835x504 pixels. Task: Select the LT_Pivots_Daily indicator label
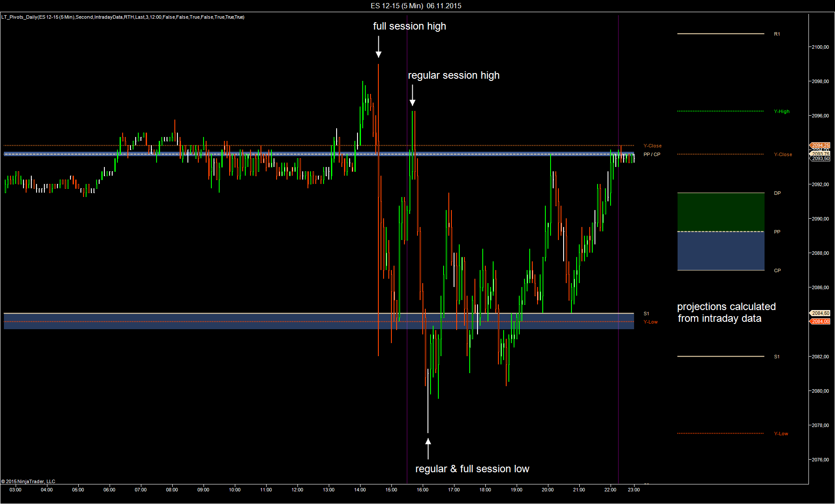123,17
